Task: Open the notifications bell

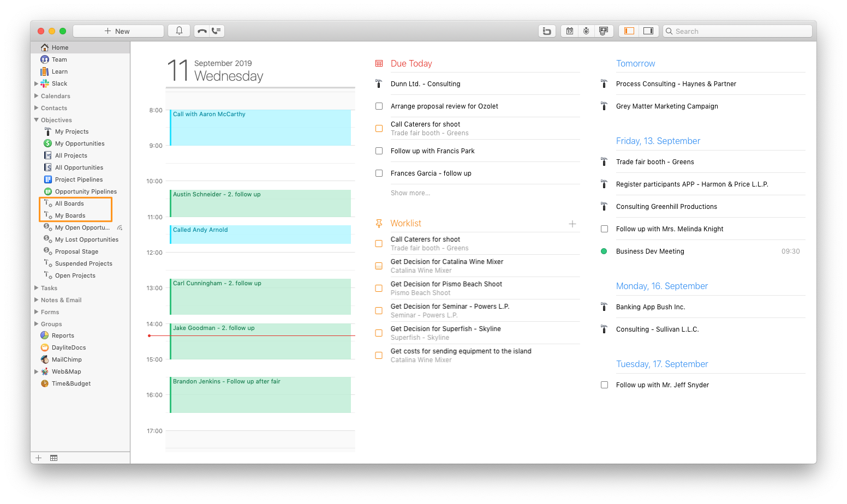Action: coord(179,31)
